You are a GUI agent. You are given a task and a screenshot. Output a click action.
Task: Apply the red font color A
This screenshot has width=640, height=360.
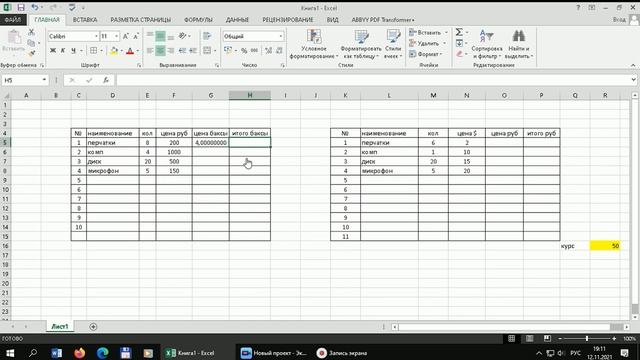point(130,51)
